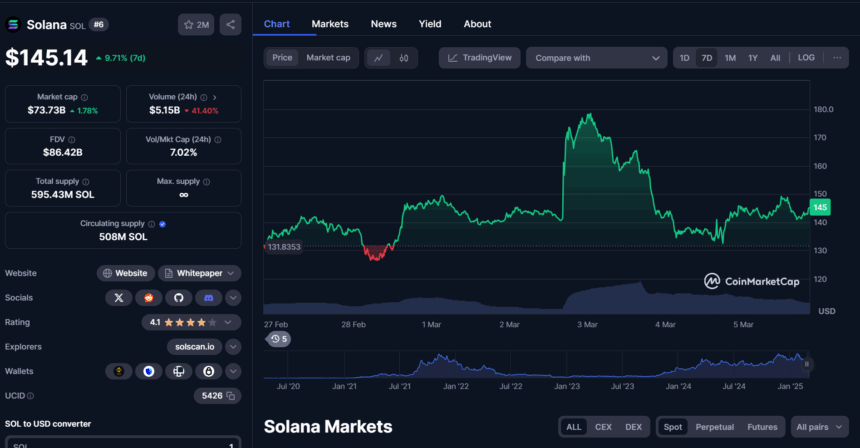Switch to candlestick chart icon
This screenshot has height=448, width=860.
click(x=404, y=58)
